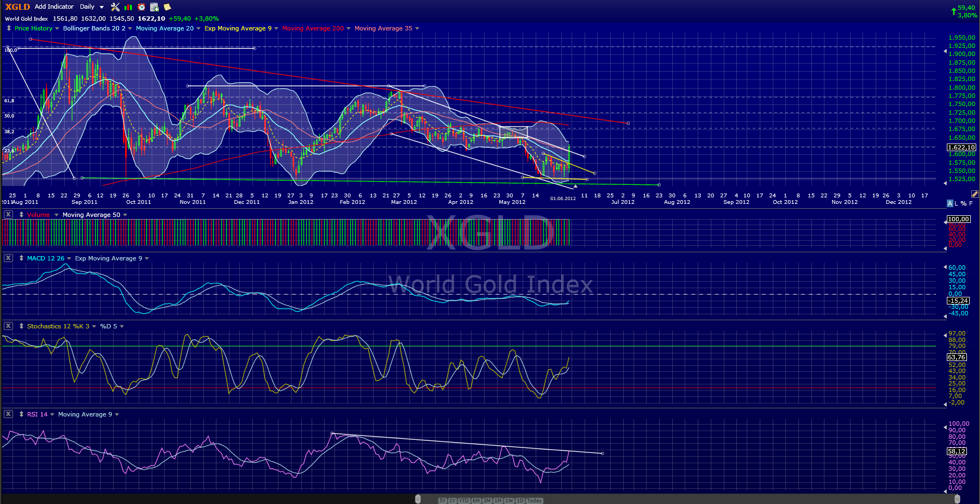This screenshot has height=504, width=980.
Task: Click the left handle of the time range slider
Action: click(x=418, y=499)
